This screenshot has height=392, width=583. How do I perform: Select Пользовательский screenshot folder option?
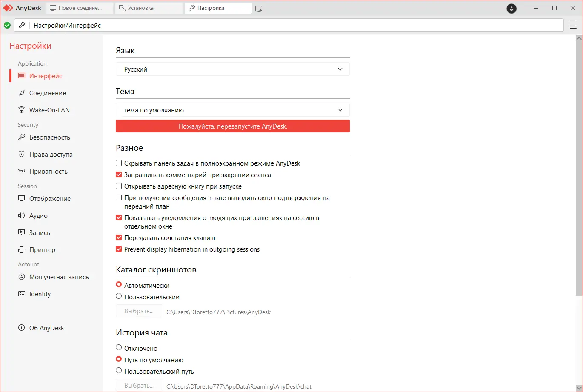click(119, 296)
